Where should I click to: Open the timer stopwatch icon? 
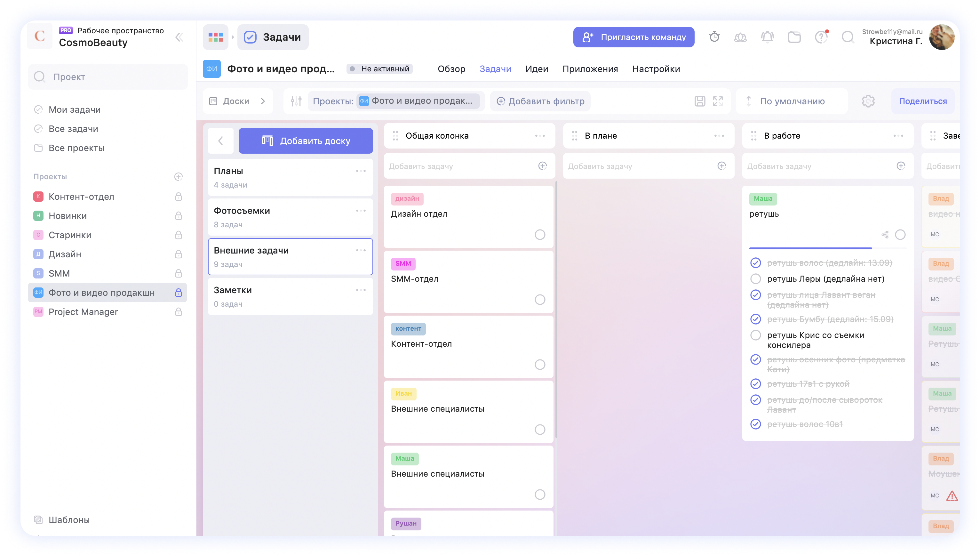pos(714,37)
